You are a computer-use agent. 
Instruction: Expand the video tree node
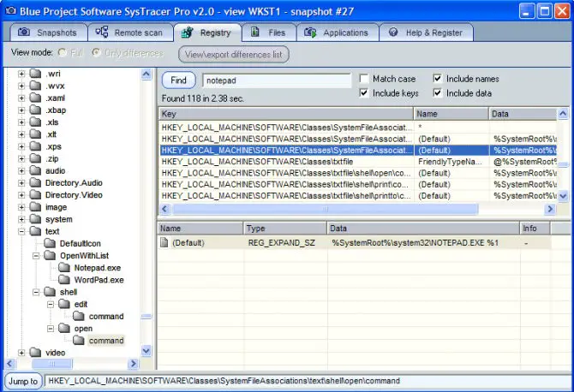tap(21, 353)
